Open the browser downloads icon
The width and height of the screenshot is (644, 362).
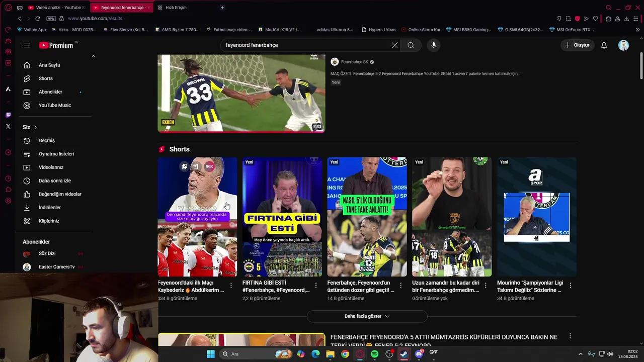point(626,19)
